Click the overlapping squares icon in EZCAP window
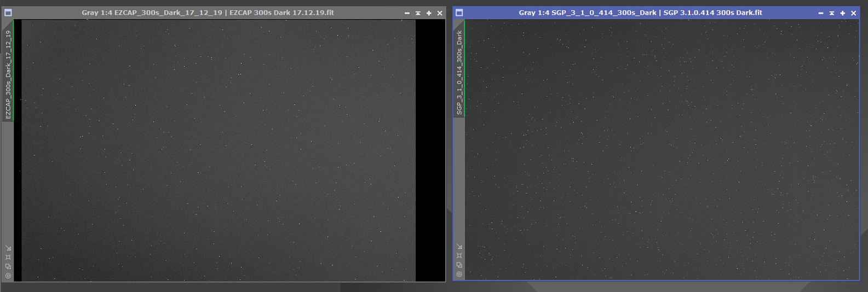The height and width of the screenshot is (292, 868). [8, 266]
